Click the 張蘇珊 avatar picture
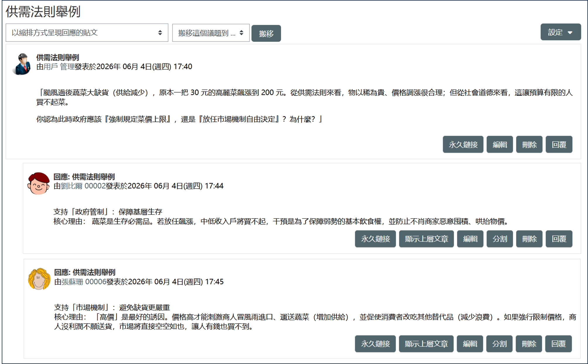This screenshot has width=588, height=364. tap(39, 279)
